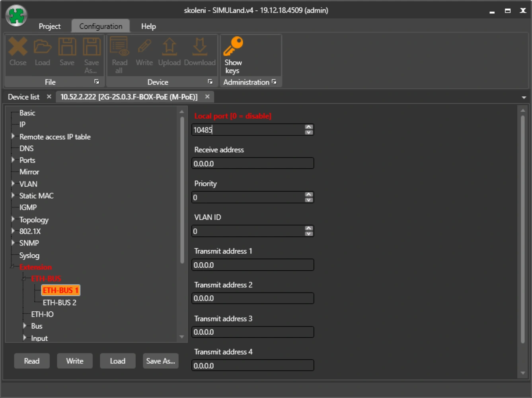Viewport: 532px width, 398px height.
Task: Click the Show keys icon
Action: (x=233, y=47)
